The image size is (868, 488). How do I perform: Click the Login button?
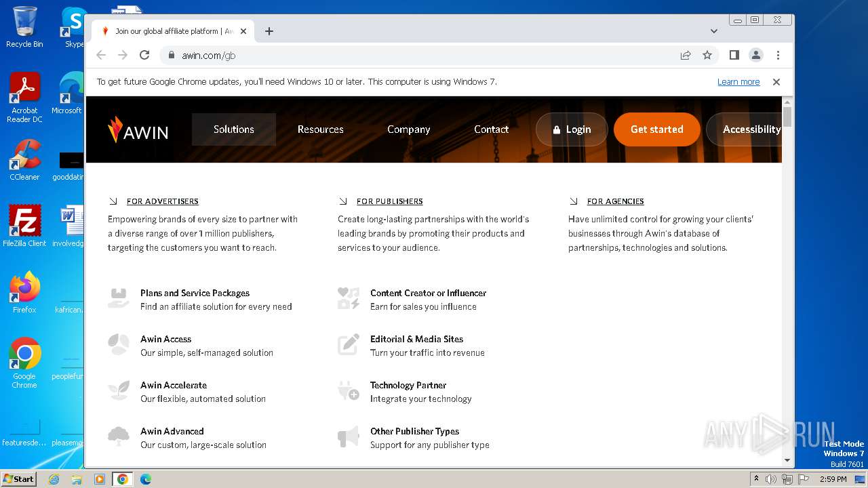point(572,129)
